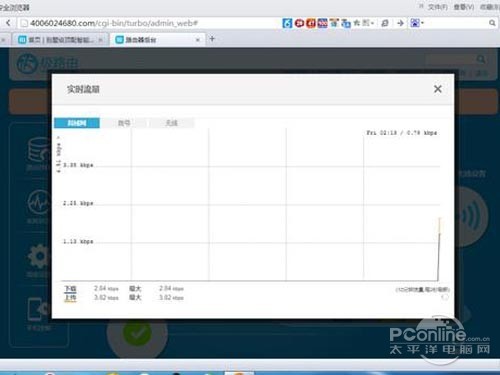Select the blue highlighted first traffic tab
Image resolution: width=500 pixels, height=375 pixels.
point(77,123)
